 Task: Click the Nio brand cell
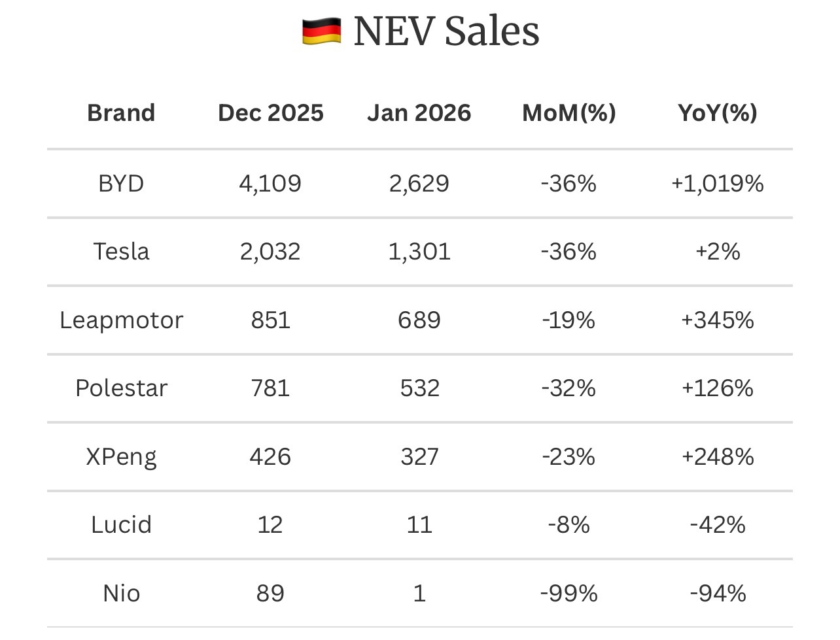click(x=121, y=593)
